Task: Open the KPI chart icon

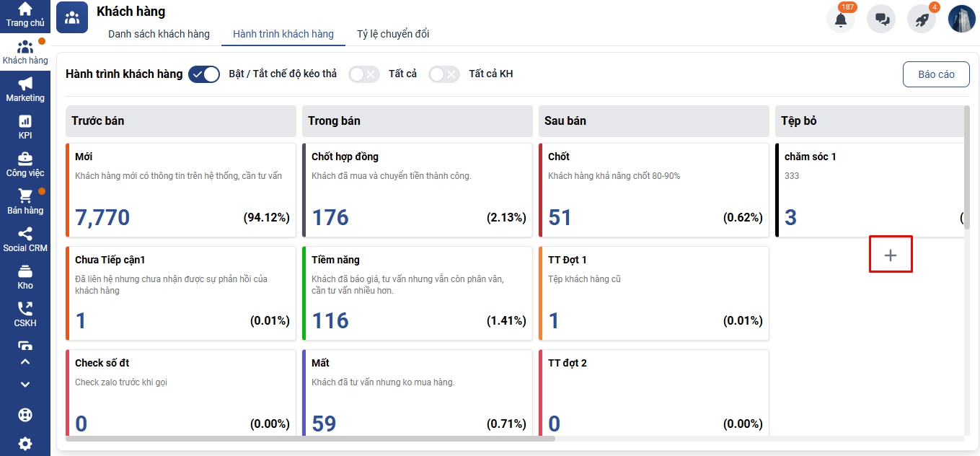Action: (x=25, y=121)
